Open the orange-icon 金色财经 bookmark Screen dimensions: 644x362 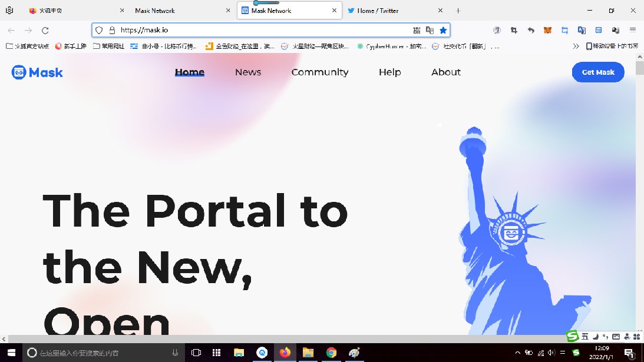click(240, 47)
